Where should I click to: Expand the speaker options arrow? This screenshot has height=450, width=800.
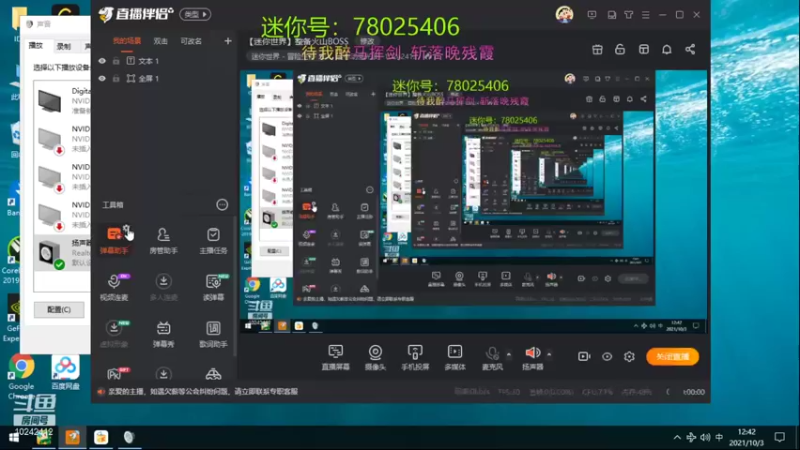[549, 354]
